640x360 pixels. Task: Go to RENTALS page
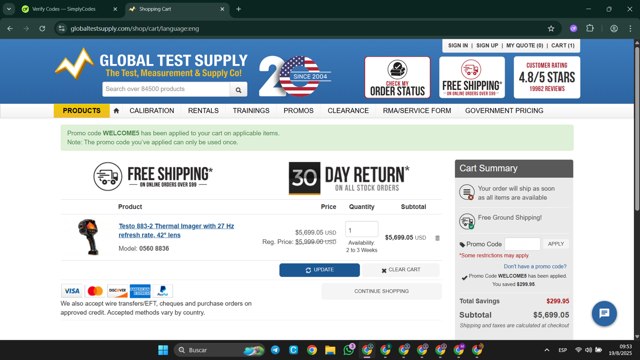[x=203, y=111]
